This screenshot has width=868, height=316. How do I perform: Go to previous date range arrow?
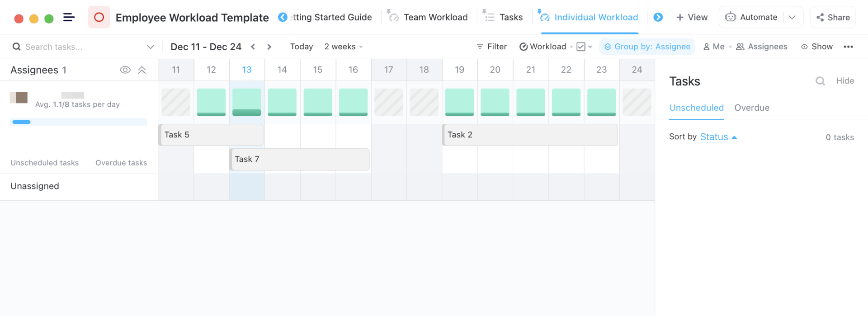pyautogui.click(x=253, y=47)
